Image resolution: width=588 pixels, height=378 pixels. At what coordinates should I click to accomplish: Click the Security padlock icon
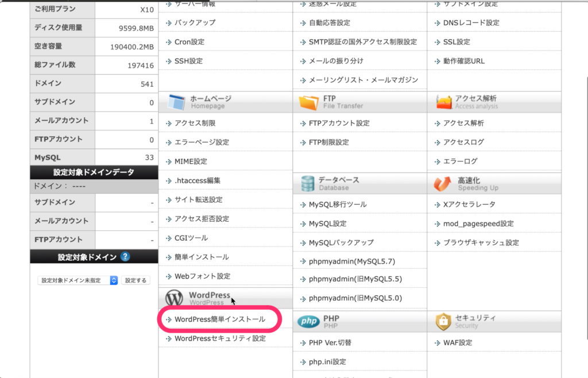pyautogui.click(x=443, y=322)
